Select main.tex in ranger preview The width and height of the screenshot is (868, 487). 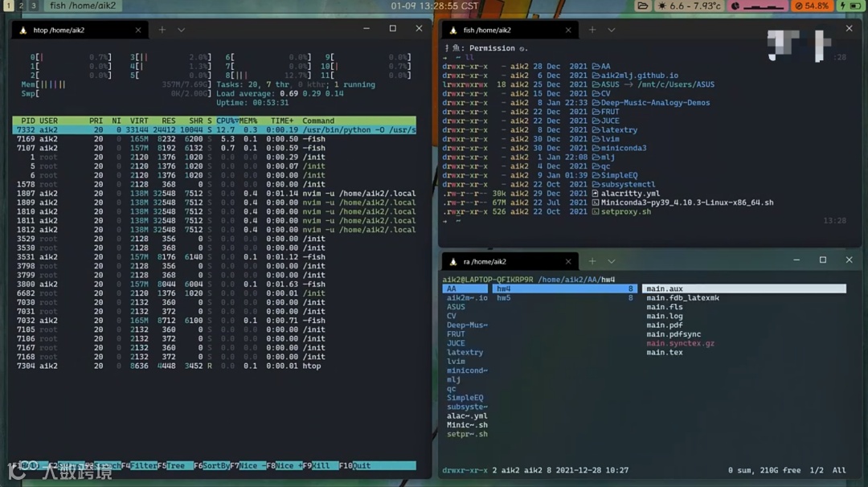(x=665, y=353)
